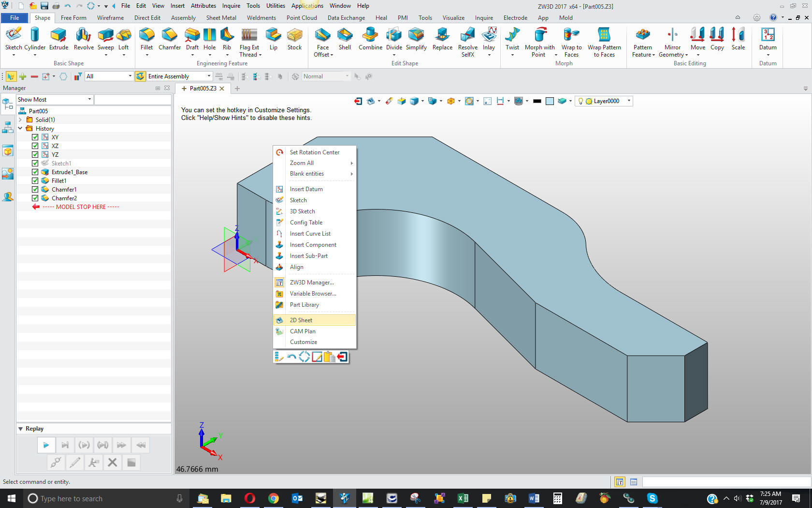This screenshot has height=508, width=812.
Task: Click the Shell tool
Action: point(345,39)
